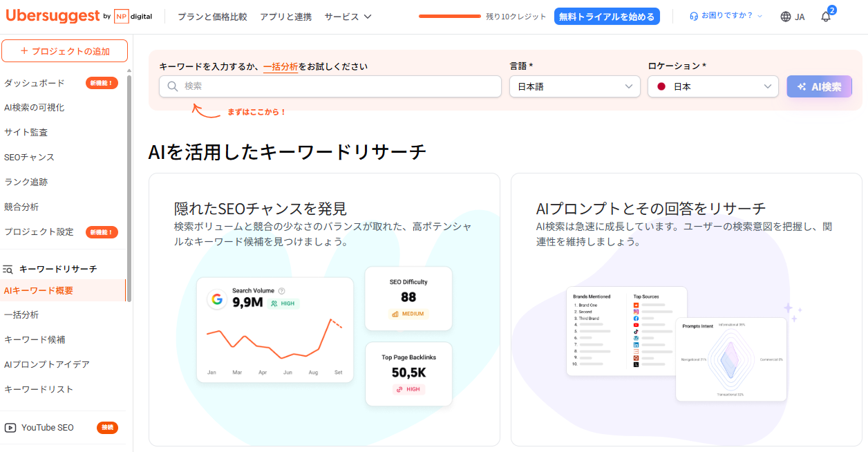
Task: Open AIプロンプトアイデア in the sidebar
Action: [x=47, y=364]
